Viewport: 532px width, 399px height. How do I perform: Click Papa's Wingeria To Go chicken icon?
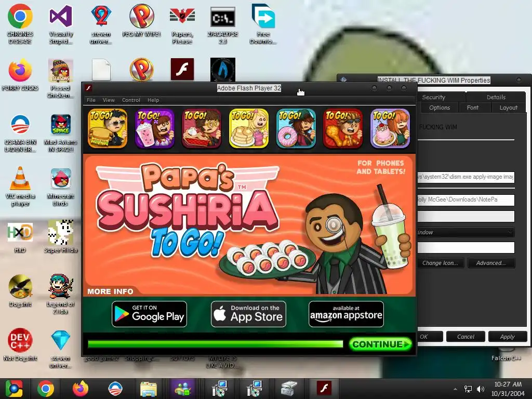[343, 128]
